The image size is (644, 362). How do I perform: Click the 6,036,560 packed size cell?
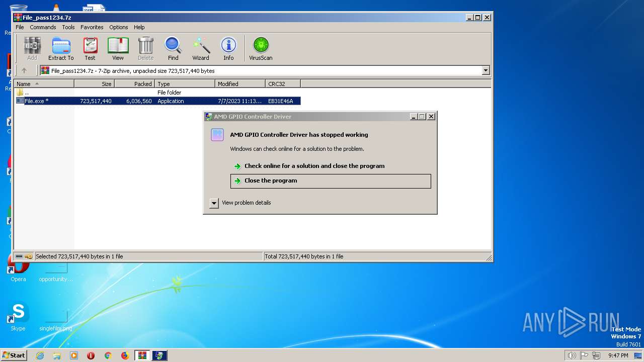(139, 101)
